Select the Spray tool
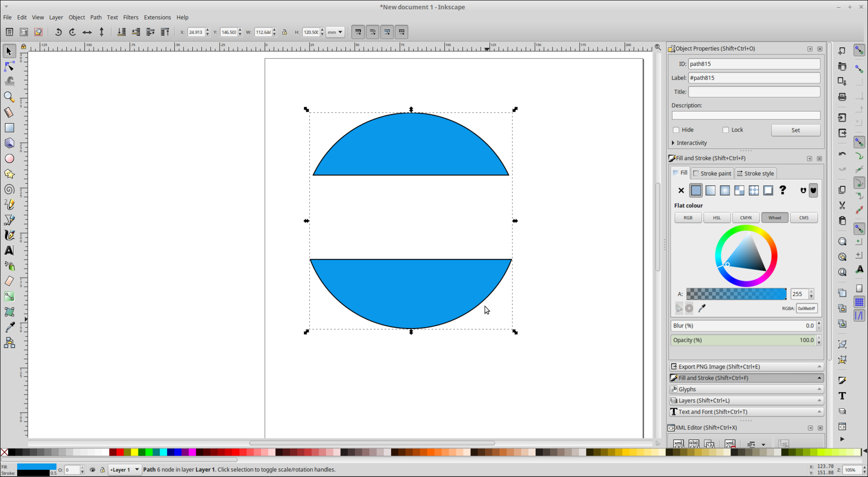The image size is (868, 477). [9, 266]
